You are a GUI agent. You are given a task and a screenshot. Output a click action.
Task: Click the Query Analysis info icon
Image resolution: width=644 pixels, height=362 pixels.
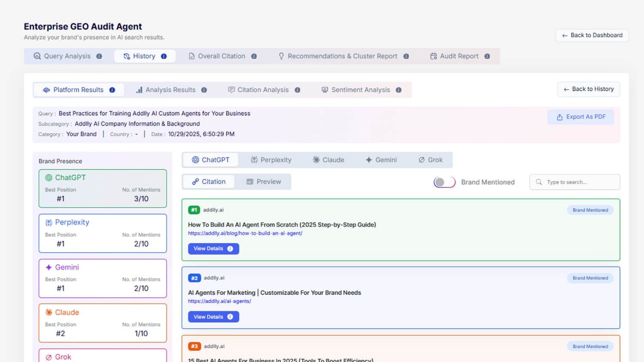click(99, 56)
